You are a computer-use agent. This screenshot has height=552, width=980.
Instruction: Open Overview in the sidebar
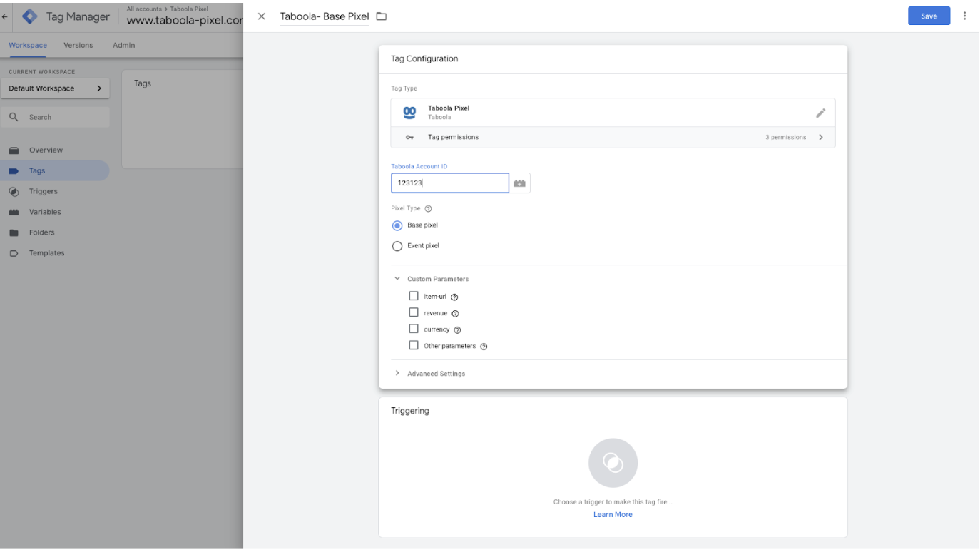[x=46, y=150]
